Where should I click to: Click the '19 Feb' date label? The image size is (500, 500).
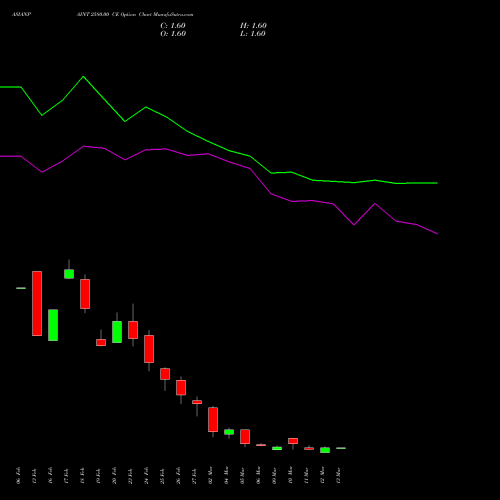pos(98,476)
